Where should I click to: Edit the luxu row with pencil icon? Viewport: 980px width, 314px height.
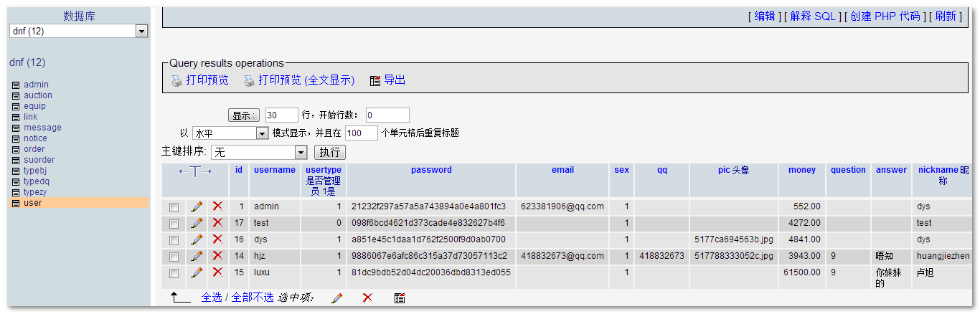pos(197,272)
